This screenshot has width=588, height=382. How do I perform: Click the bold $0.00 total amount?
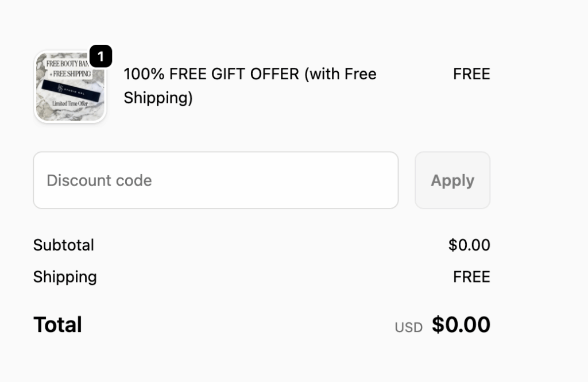click(461, 325)
